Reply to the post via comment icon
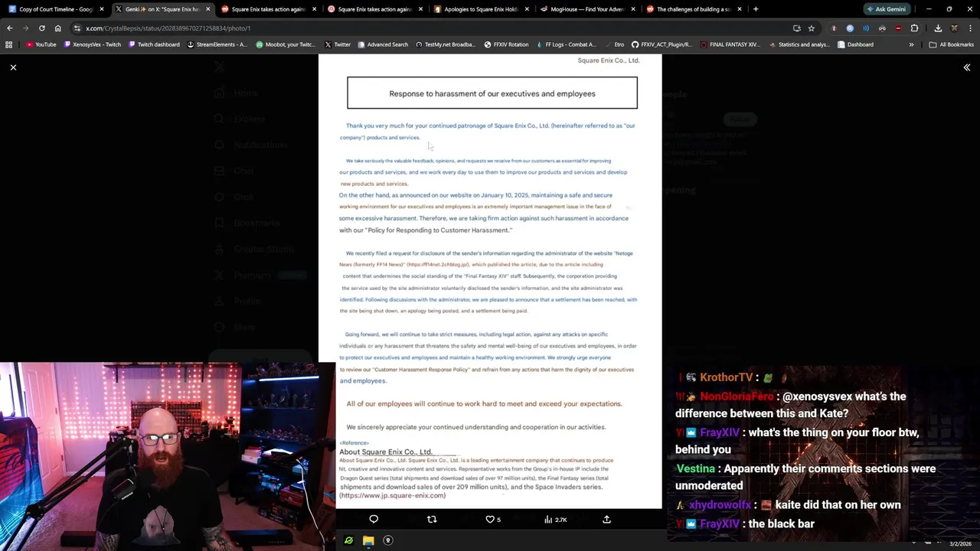Image resolution: width=980 pixels, height=551 pixels. [374, 520]
